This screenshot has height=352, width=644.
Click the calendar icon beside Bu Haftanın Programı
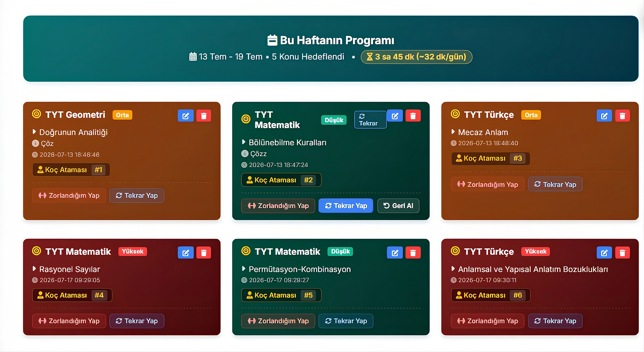[x=272, y=40]
